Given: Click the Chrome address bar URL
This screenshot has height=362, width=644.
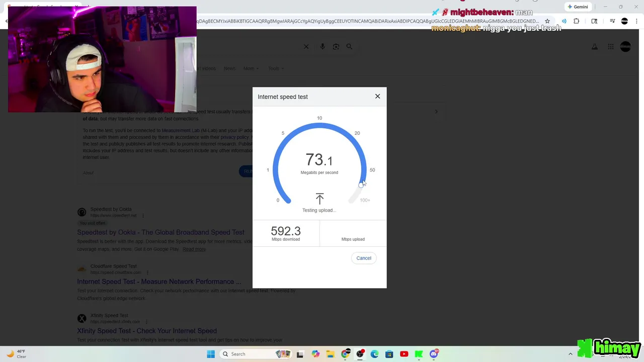Looking at the screenshot, I should coord(367,21).
